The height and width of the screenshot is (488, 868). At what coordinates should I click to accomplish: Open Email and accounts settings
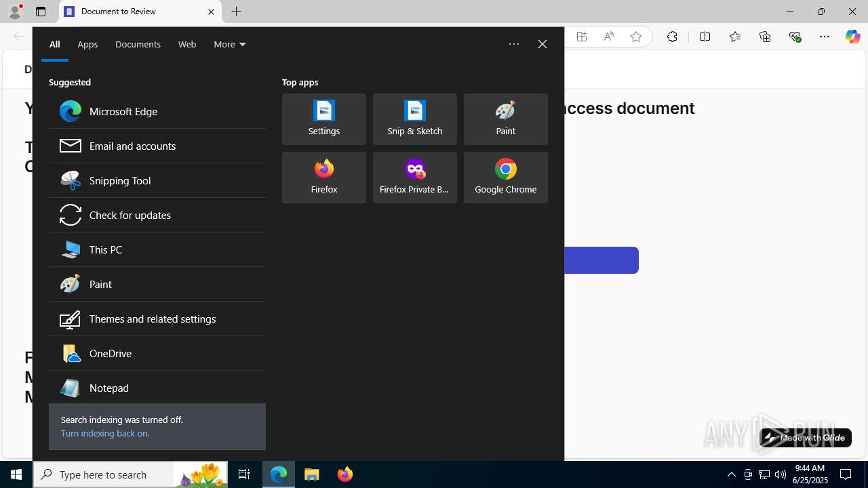(x=157, y=146)
